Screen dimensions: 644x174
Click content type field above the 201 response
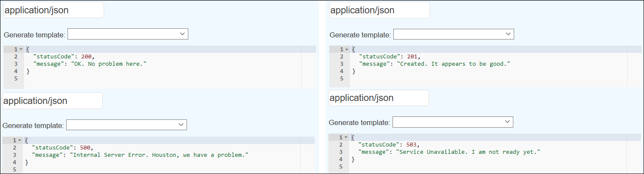pyautogui.click(x=379, y=10)
